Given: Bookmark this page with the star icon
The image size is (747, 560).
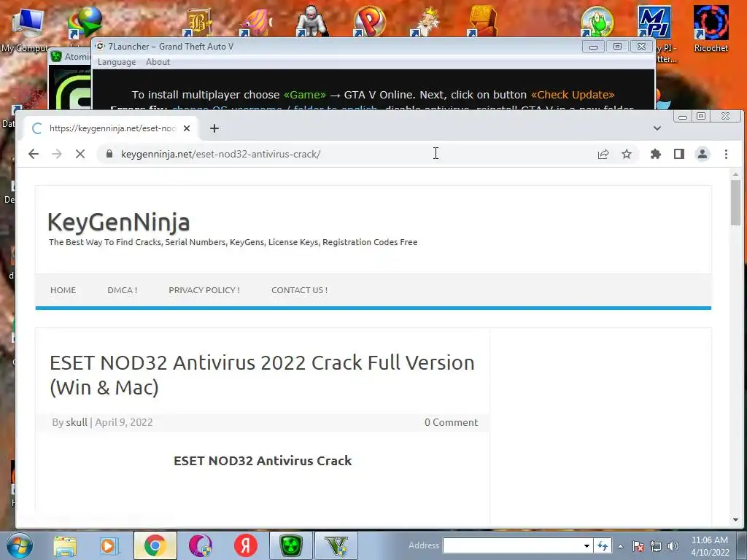Looking at the screenshot, I should click(x=627, y=154).
